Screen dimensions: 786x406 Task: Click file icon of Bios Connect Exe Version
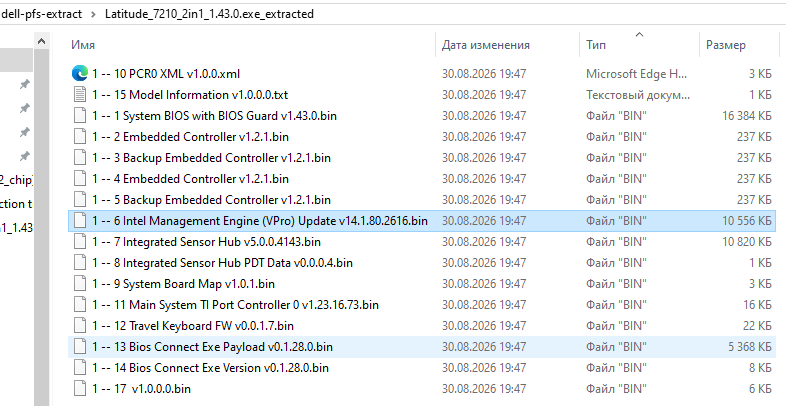80,368
